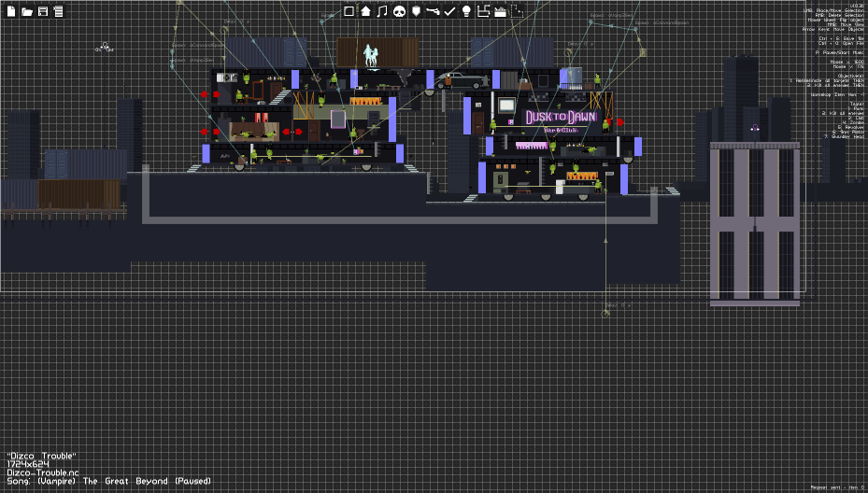Select the vents tool icon
The height and width of the screenshot is (493, 868).
pyautogui.click(x=483, y=11)
